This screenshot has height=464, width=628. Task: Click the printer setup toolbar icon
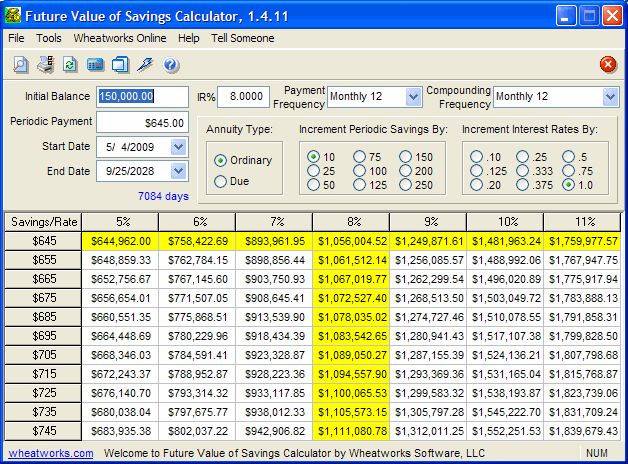[46, 65]
